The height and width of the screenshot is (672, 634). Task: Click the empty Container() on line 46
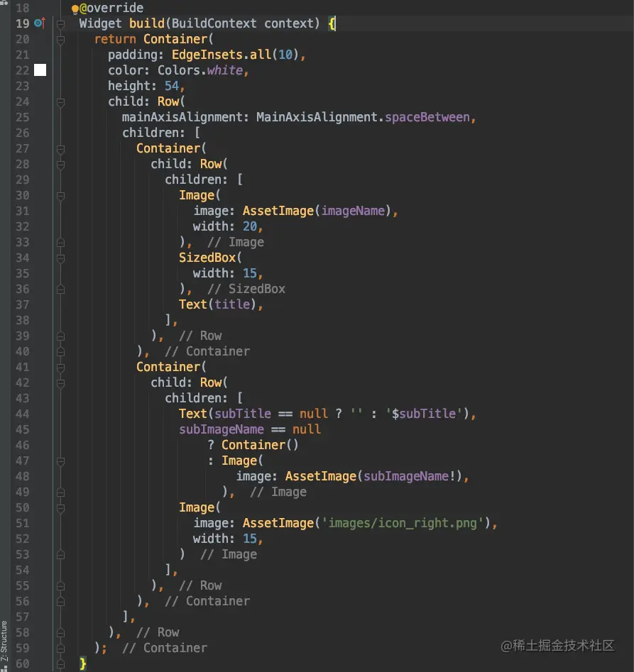pyautogui.click(x=260, y=445)
